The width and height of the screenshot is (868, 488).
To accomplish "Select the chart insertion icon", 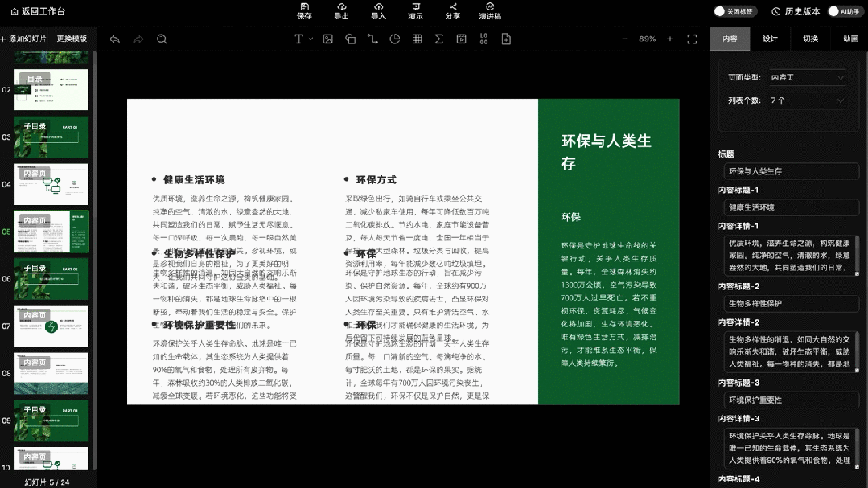I will click(394, 39).
